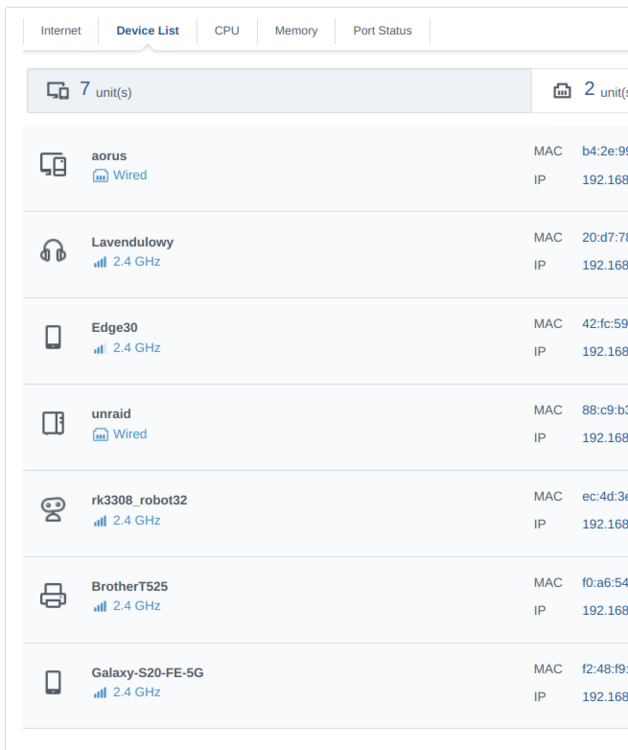Screen dimensions: 628x750
Task: Click the unraid MAC address value
Action: point(605,410)
